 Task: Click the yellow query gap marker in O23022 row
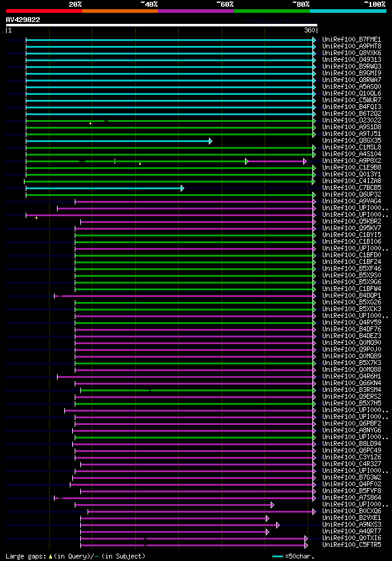point(91,123)
